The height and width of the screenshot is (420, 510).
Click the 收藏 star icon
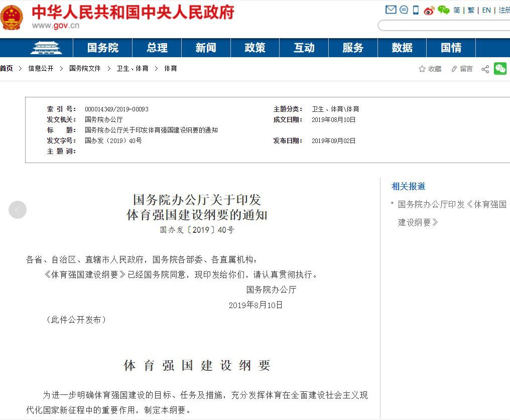(422, 69)
